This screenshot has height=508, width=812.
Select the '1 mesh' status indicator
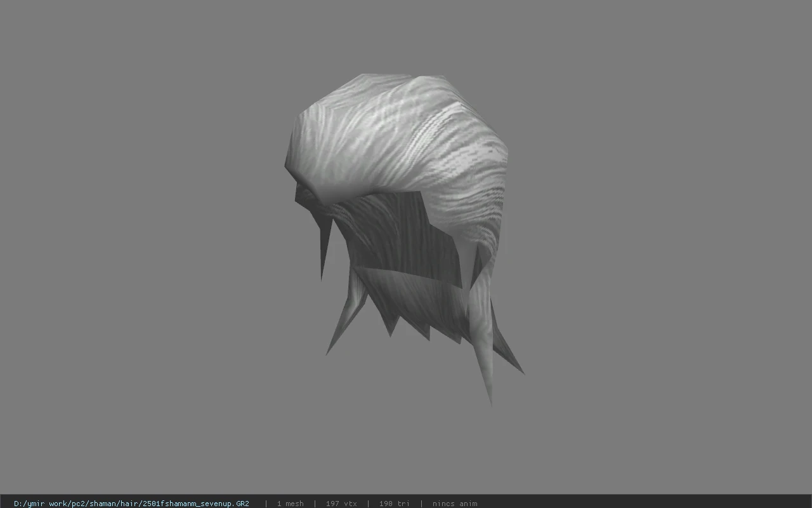(290, 504)
